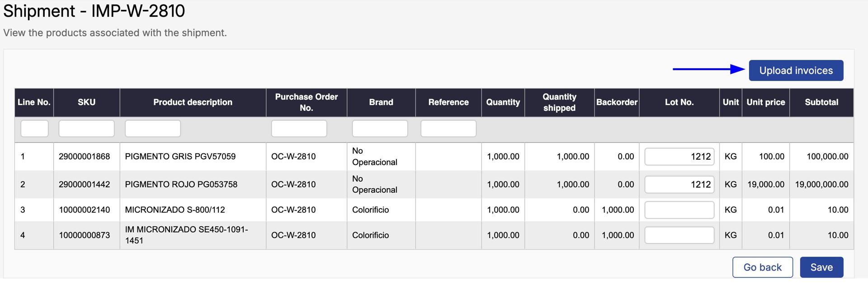
Task: Edit Lot No. for PIGMENTO ROJO PG053758
Action: [679, 185]
